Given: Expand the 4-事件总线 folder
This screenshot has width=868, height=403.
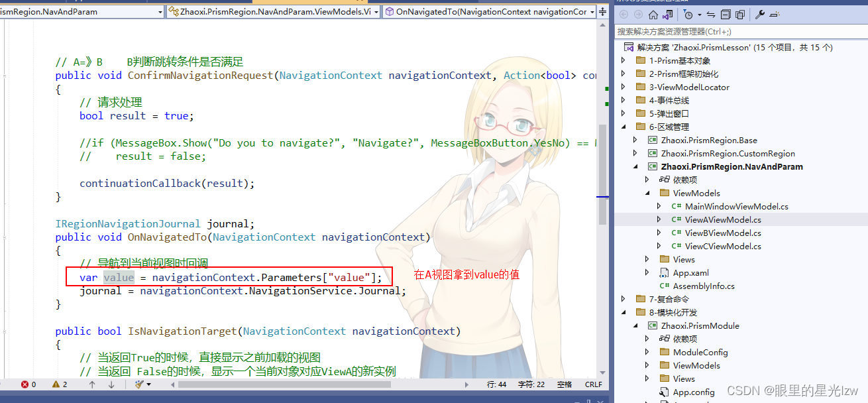Looking at the screenshot, I should [623, 100].
